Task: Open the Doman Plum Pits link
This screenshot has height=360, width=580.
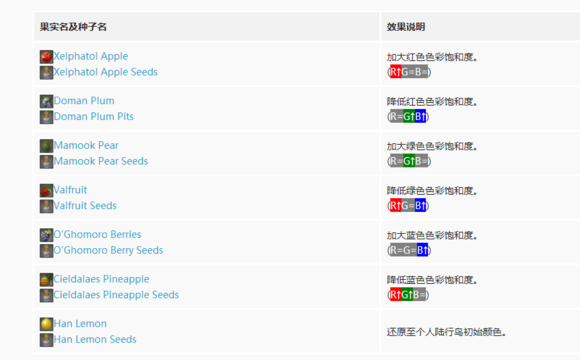Action: (x=94, y=117)
